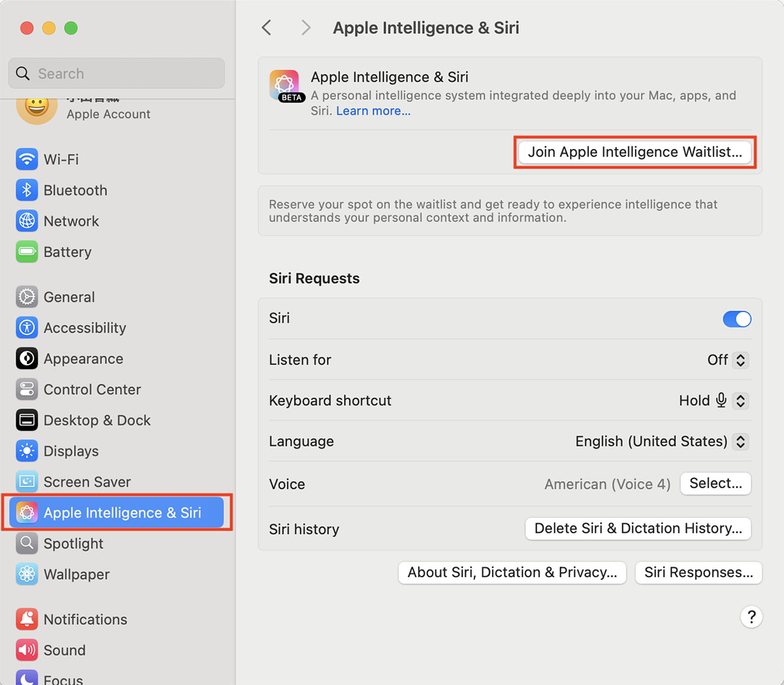Click the Wi-Fi icon in sidebar
784x685 pixels.
[x=27, y=159]
